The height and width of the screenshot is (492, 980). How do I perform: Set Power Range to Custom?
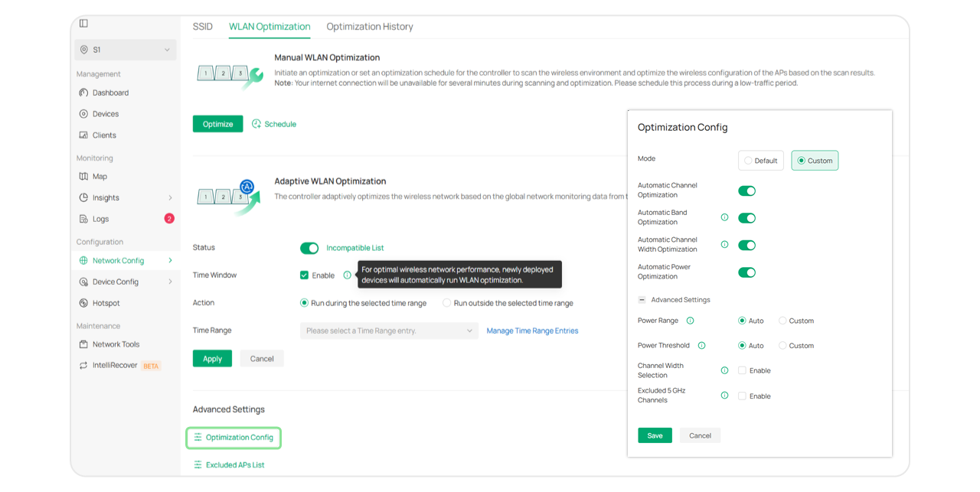(x=782, y=321)
